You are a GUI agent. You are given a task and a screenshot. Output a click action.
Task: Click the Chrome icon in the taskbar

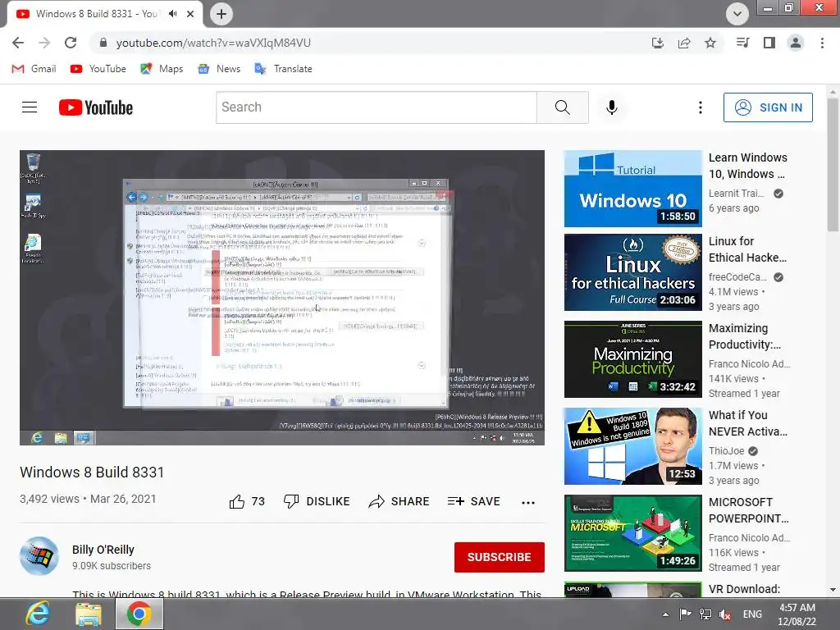coord(139,614)
